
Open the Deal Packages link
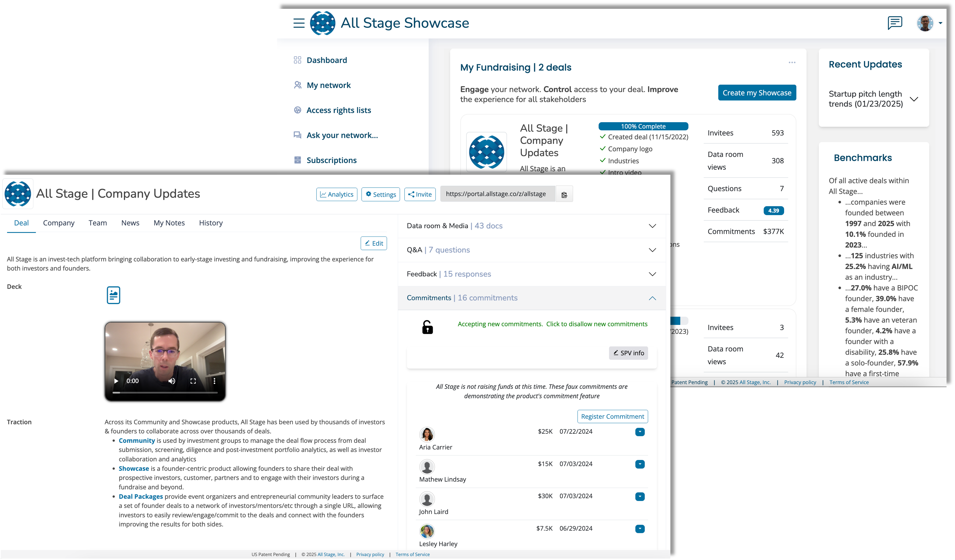[141, 497]
